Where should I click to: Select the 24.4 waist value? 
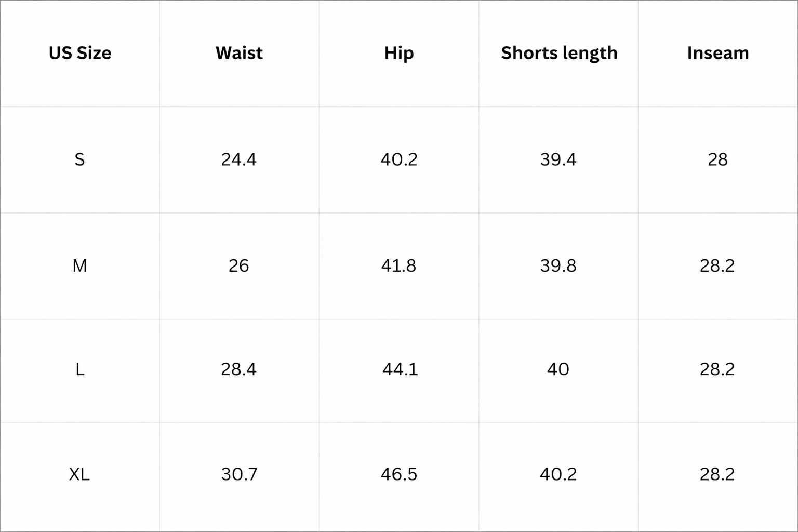[x=239, y=159]
